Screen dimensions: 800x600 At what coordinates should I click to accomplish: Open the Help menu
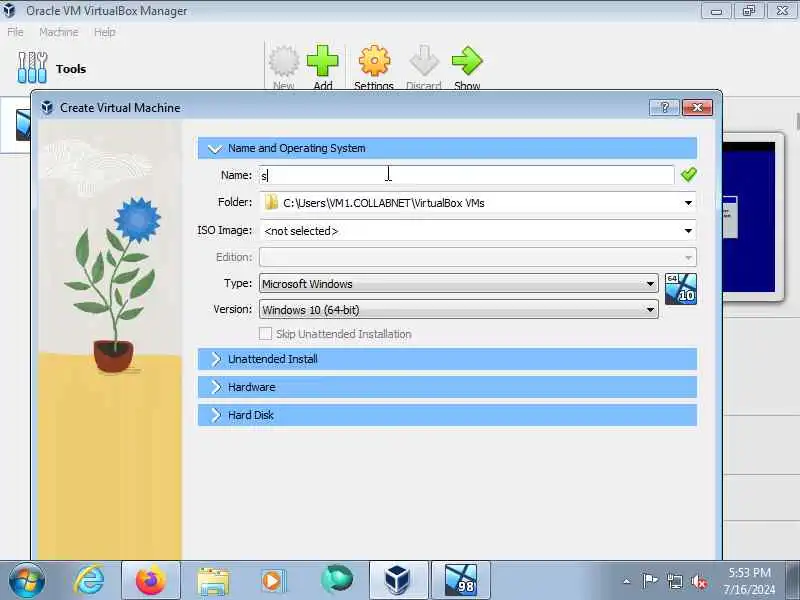tap(105, 32)
